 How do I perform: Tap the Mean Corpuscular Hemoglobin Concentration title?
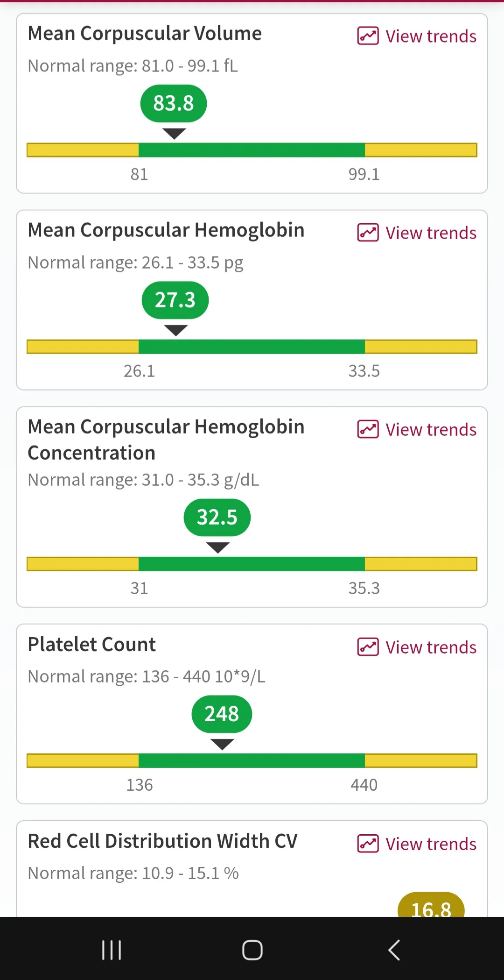click(166, 440)
